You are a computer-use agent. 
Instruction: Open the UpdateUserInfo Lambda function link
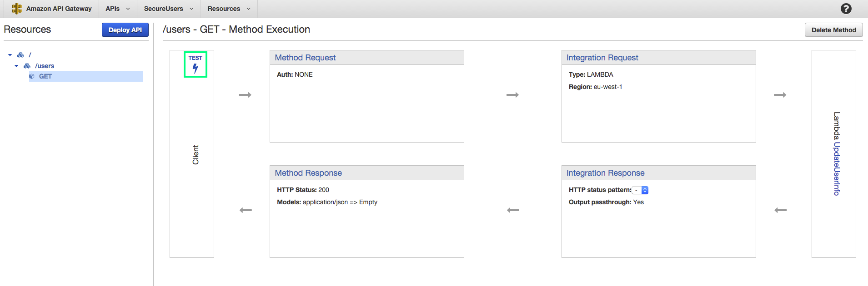coord(837,169)
